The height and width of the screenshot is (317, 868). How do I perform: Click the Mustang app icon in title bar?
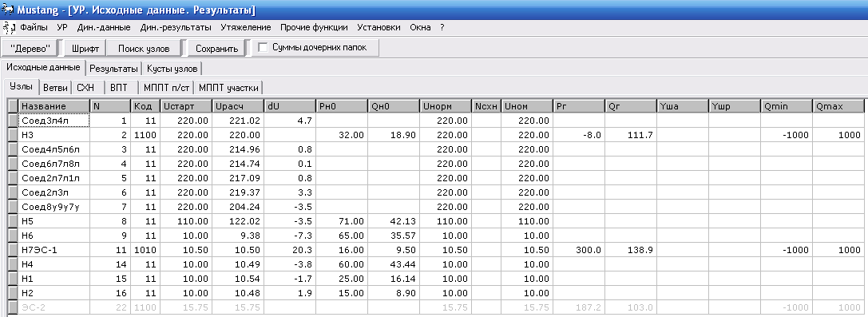coord(8,10)
